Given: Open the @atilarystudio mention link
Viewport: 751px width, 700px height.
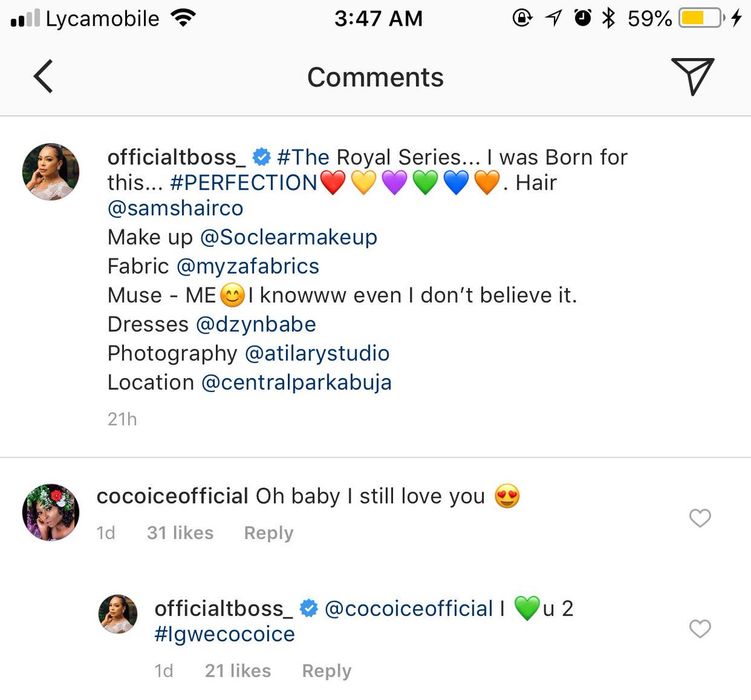Looking at the screenshot, I should click(317, 353).
